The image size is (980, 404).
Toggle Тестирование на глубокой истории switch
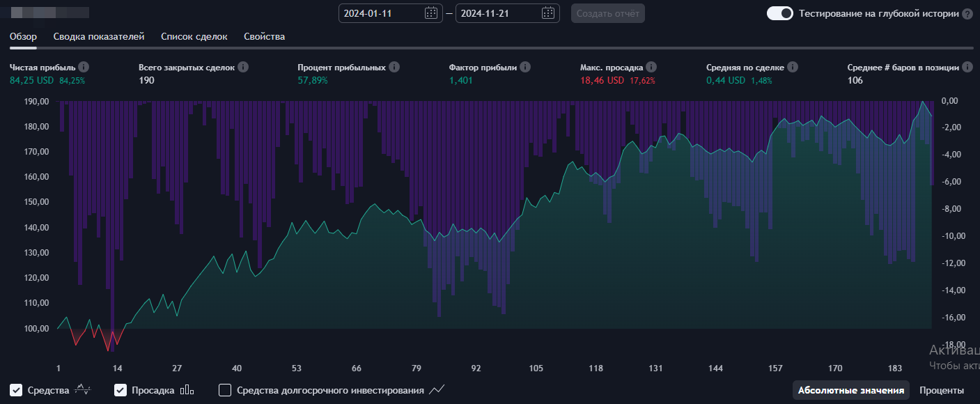point(779,13)
